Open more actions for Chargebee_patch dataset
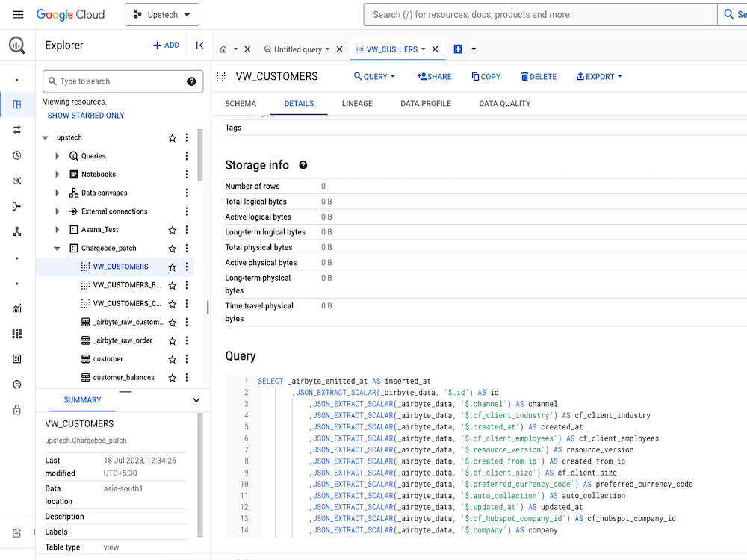 pos(187,248)
